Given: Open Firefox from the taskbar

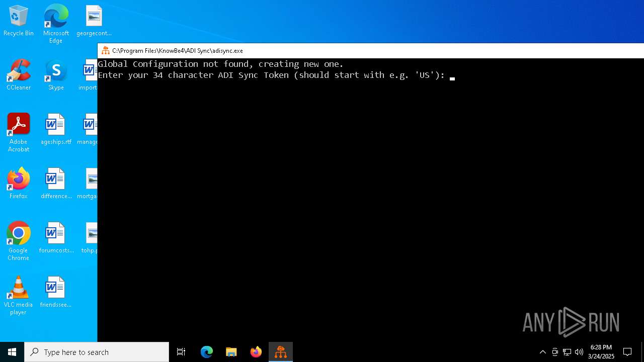Looking at the screenshot, I should pos(256,352).
